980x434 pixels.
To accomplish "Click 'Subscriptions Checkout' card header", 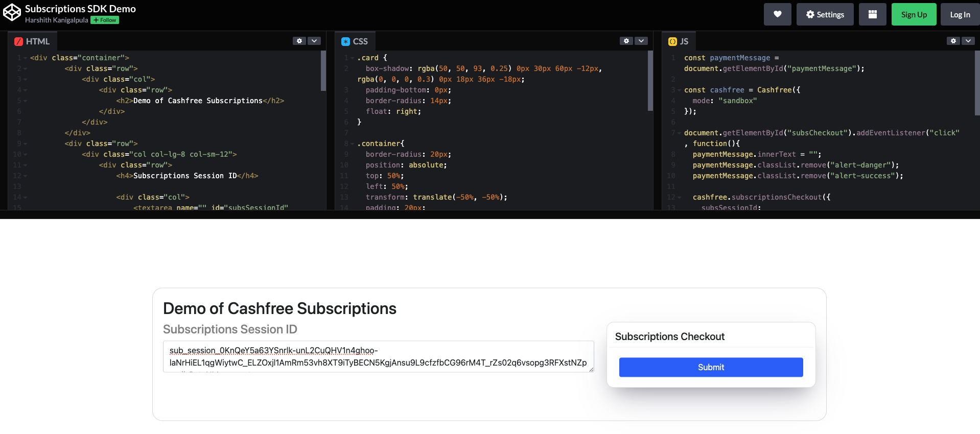I will [670, 336].
